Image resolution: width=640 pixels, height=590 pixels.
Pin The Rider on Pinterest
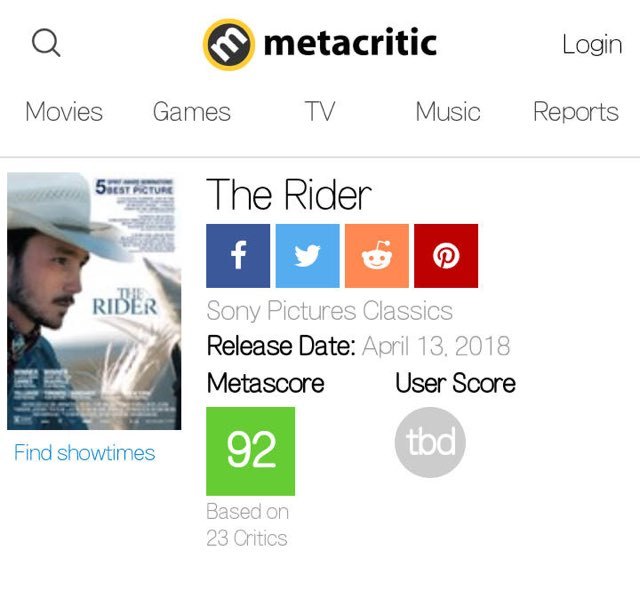coord(446,256)
